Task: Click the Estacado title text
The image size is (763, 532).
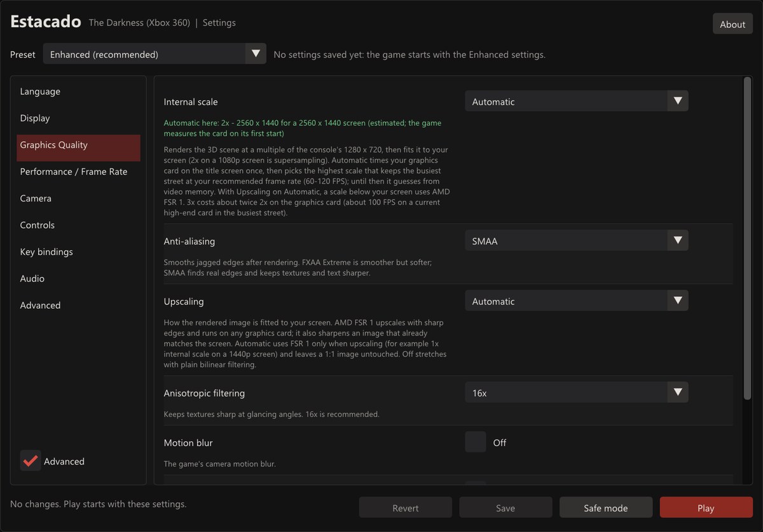Action: 46,22
